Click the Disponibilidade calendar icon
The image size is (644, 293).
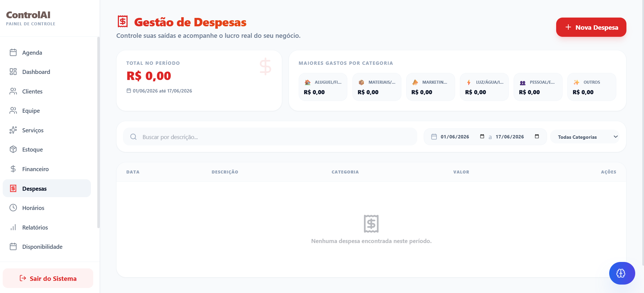(13, 246)
